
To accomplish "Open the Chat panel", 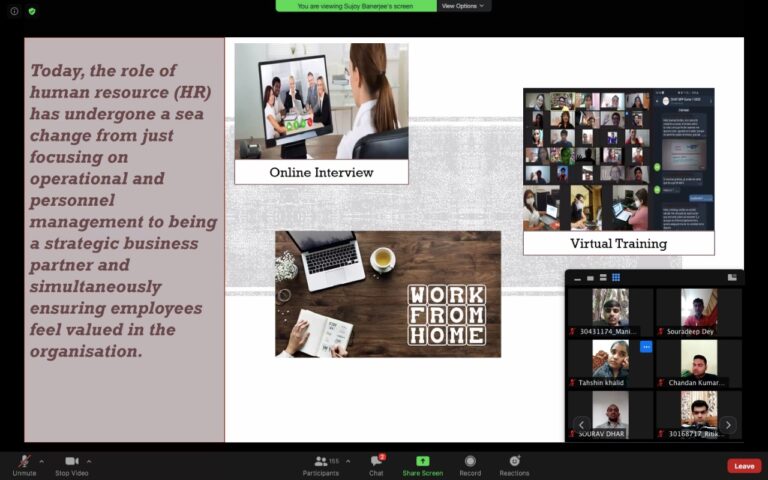I will tap(376, 464).
